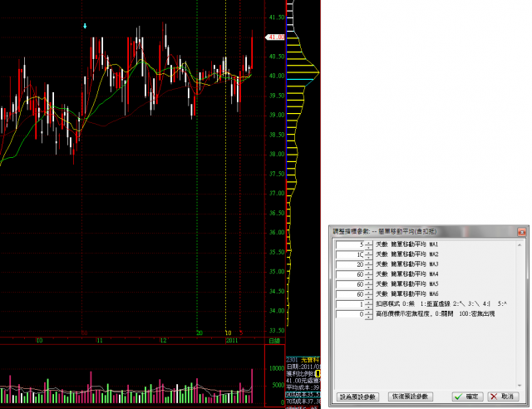Click the month 12 label on the time axis
This screenshot has width=532, height=409.
pyautogui.click(x=164, y=341)
